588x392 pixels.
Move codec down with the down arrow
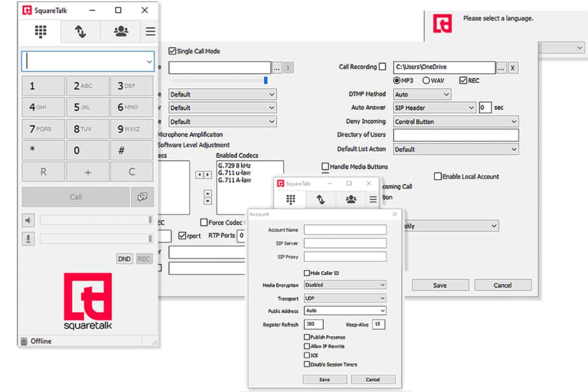click(208, 201)
